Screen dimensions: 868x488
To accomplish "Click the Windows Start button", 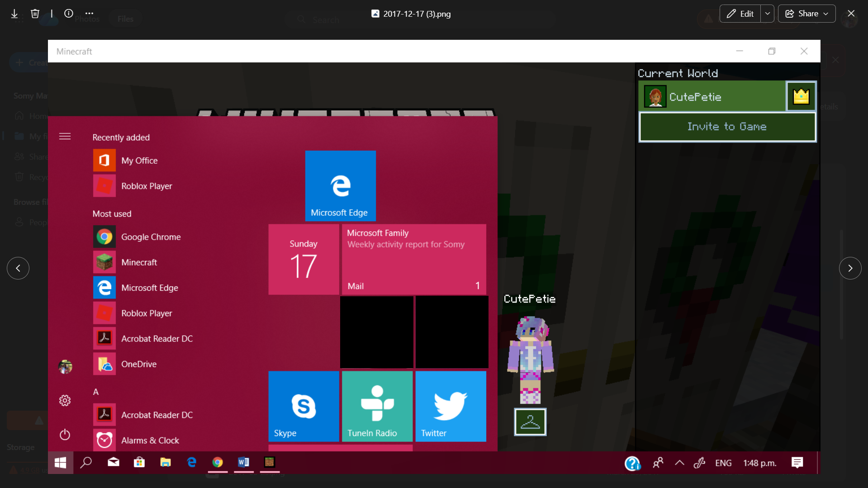I will (61, 463).
